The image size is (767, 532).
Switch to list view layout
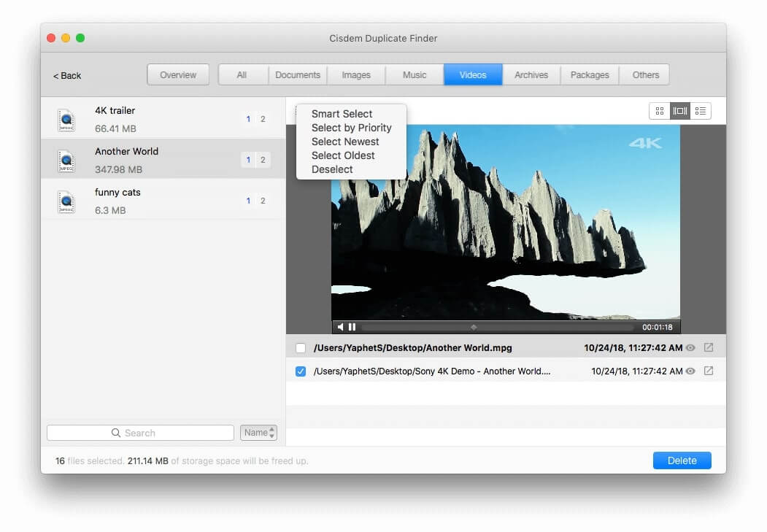pyautogui.click(x=700, y=111)
